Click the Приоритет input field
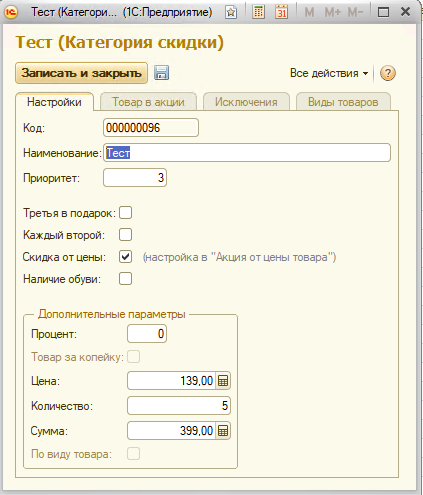Screen dimensions: 423x495 (x=135, y=178)
